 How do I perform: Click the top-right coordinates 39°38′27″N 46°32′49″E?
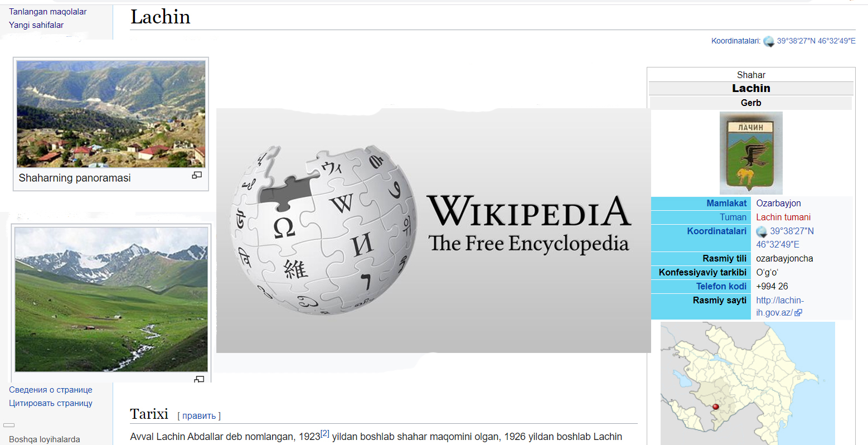pos(816,41)
